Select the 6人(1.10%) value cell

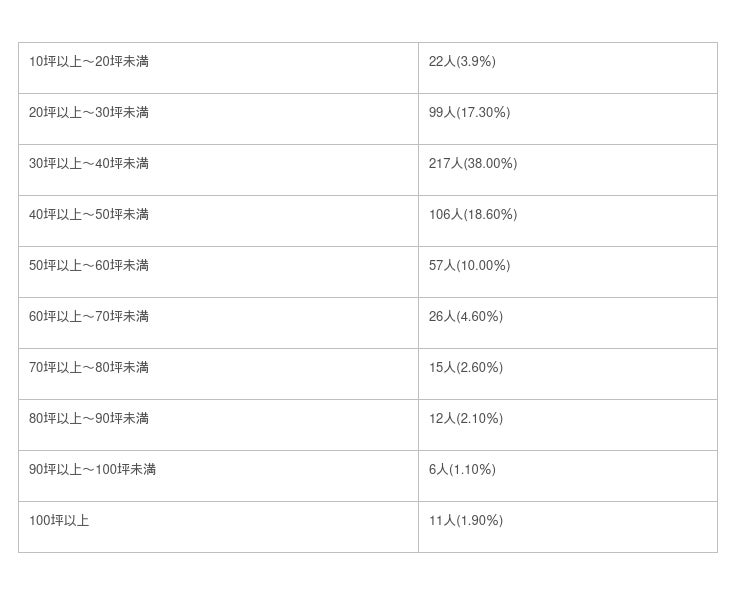(x=462, y=470)
